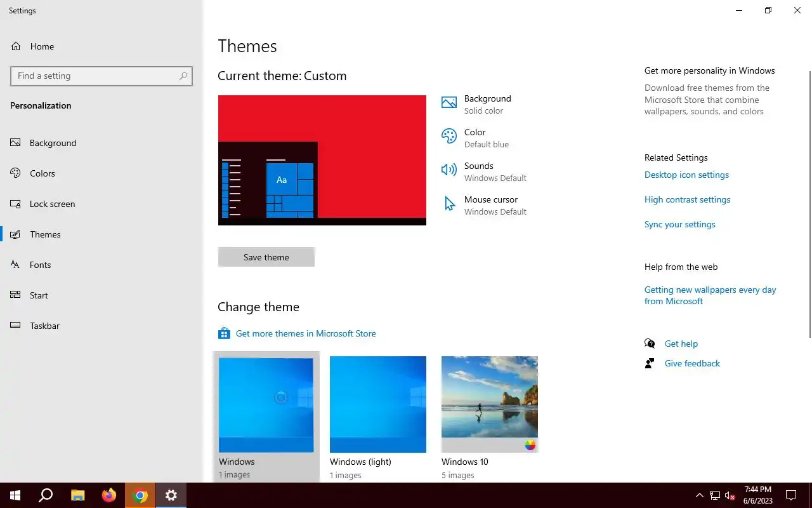Image resolution: width=812 pixels, height=508 pixels.
Task: Launch File Explorer from taskbar
Action: pyautogui.click(x=77, y=495)
